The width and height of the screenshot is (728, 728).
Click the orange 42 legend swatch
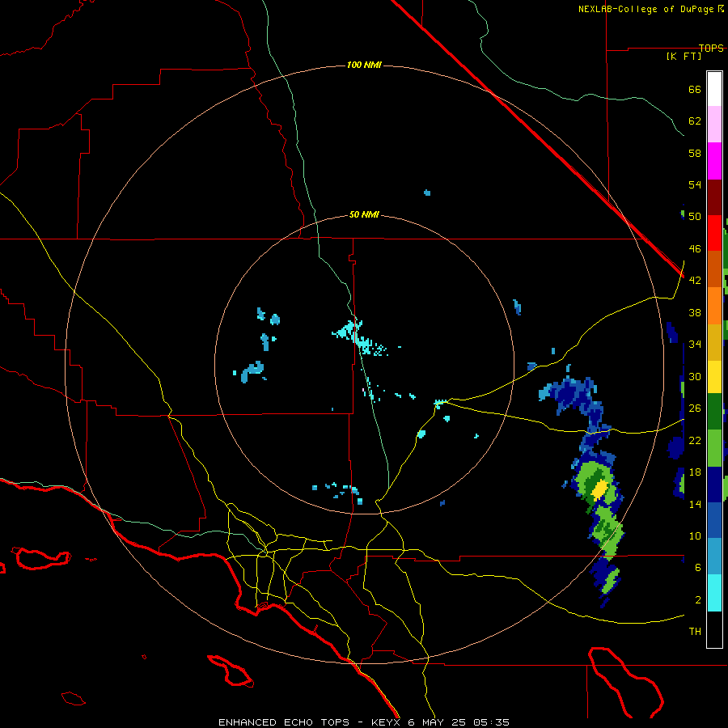point(714,306)
